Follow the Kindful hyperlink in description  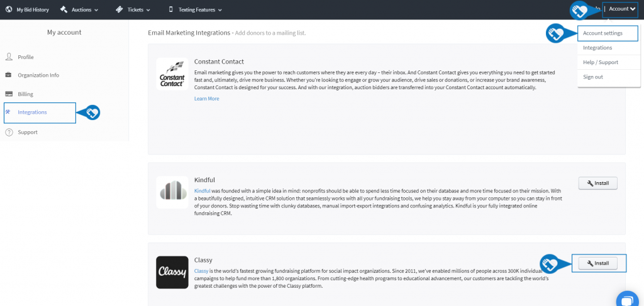[x=202, y=191]
